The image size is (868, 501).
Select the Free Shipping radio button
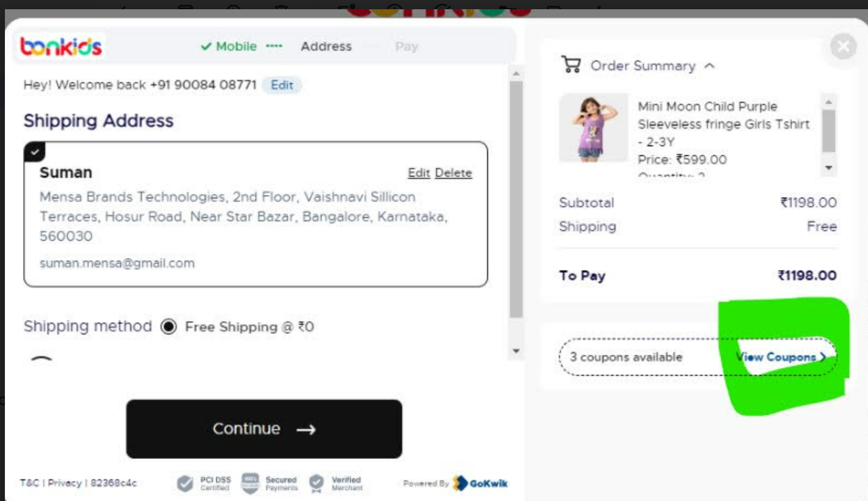point(169,326)
